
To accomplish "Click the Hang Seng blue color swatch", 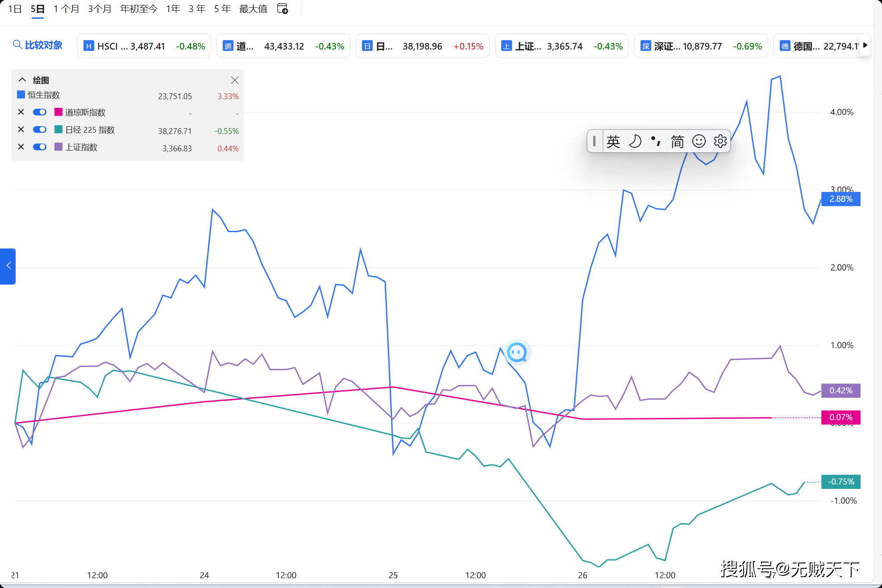I will click(x=21, y=95).
